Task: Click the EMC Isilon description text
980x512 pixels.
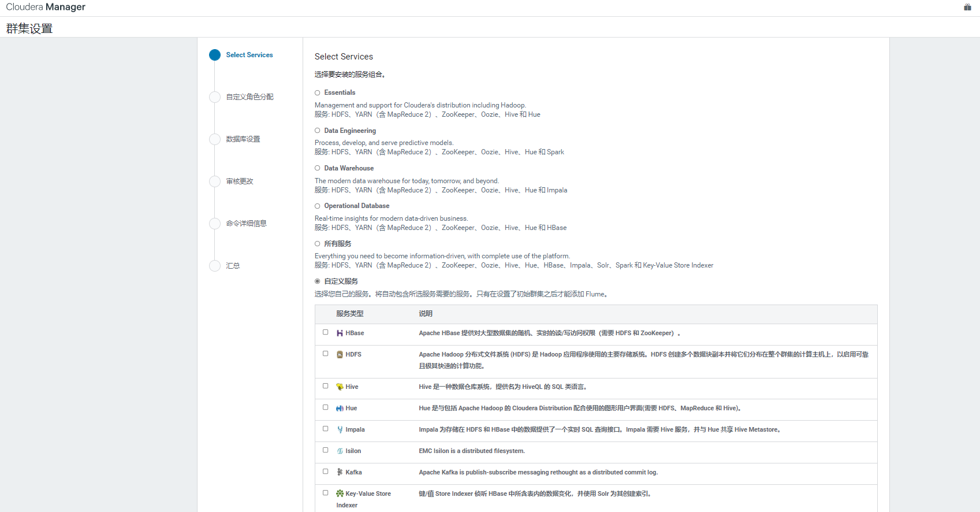Action: point(472,451)
